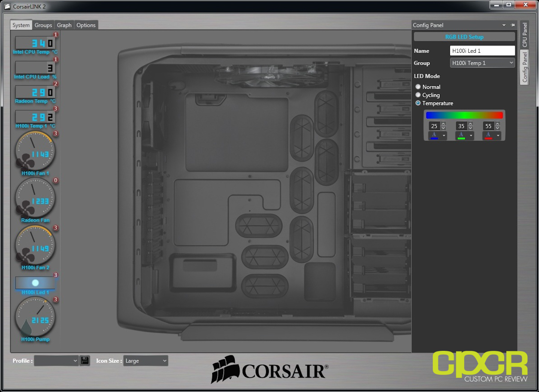Open the blue color dropdown under 25
Image resolution: width=539 pixels, height=392 pixels.
tap(444, 135)
